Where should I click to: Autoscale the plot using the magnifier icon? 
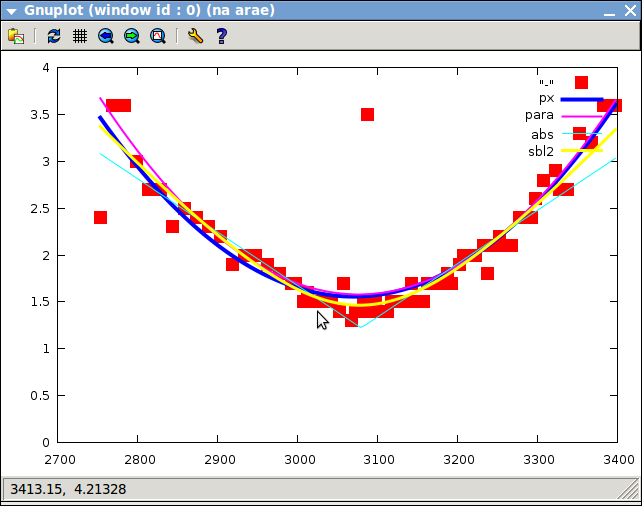point(158,36)
